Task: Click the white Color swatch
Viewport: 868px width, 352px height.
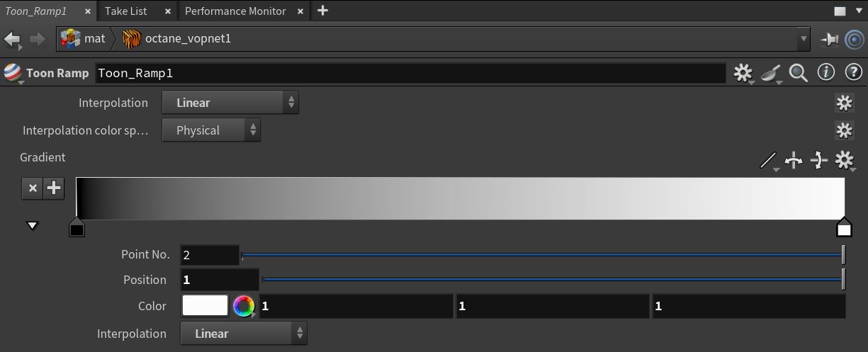Action: click(205, 306)
